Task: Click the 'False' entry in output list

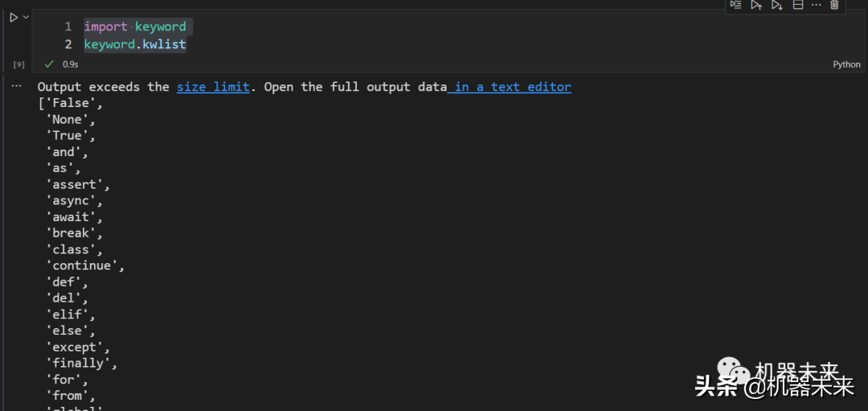Action: pos(71,103)
